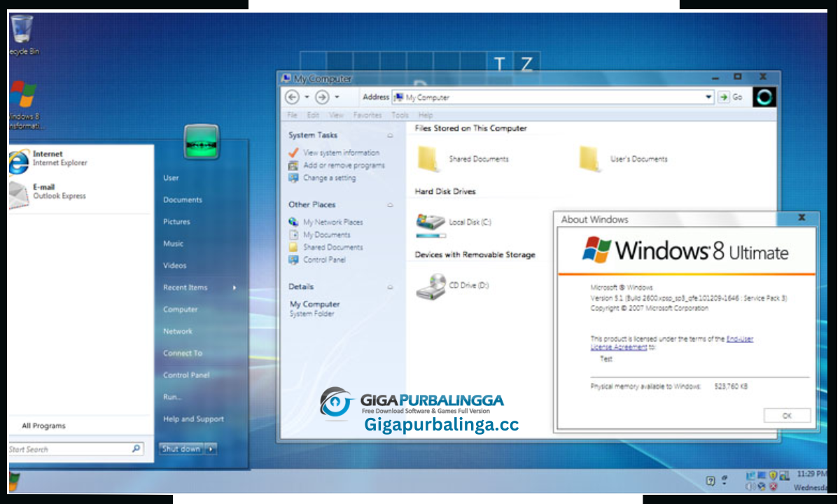Click OK in About Windows dialog
This screenshot has height=504, width=840.
(787, 416)
